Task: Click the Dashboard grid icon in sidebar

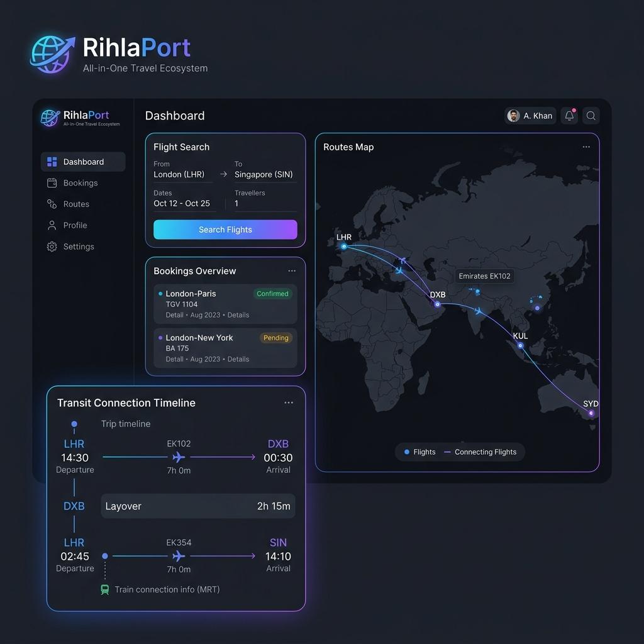Action: (52, 162)
